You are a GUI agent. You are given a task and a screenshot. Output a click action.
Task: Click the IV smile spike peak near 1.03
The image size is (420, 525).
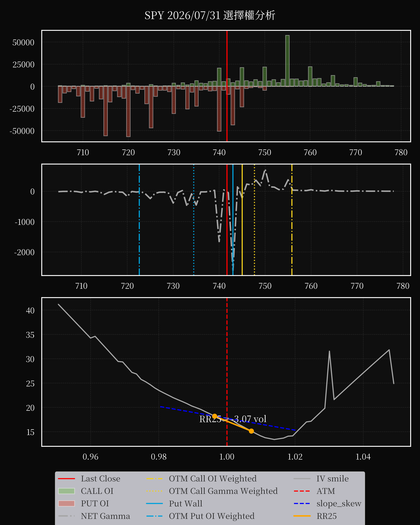[329, 351]
